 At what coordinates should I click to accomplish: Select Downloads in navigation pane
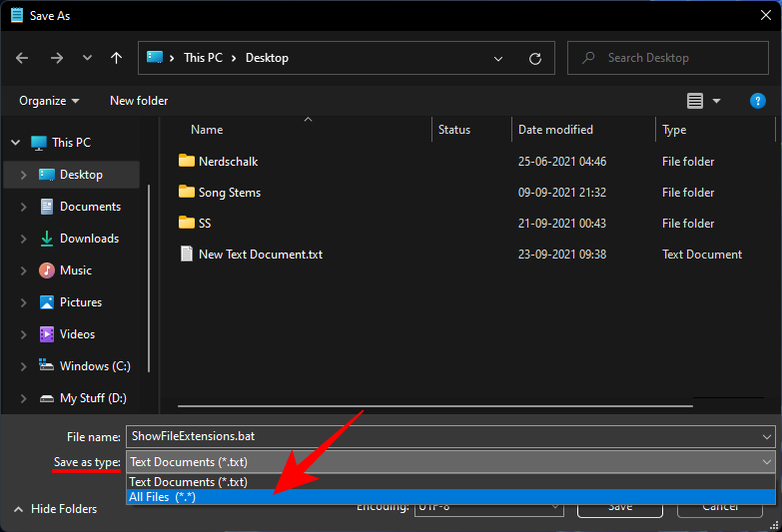click(x=89, y=239)
